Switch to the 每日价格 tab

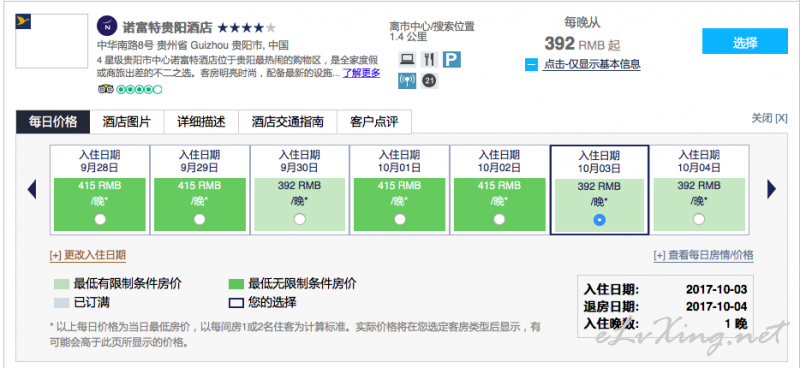point(53,122)
